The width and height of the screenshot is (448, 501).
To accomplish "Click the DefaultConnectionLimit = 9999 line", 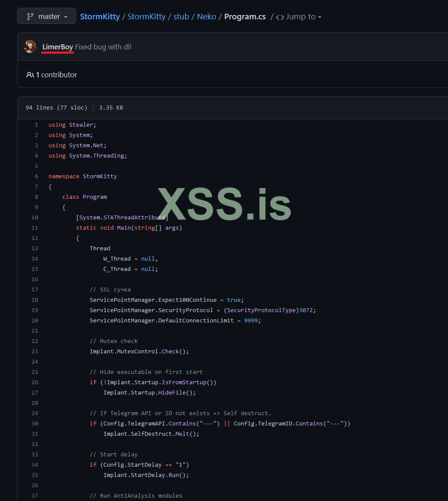I will (176, 320).
